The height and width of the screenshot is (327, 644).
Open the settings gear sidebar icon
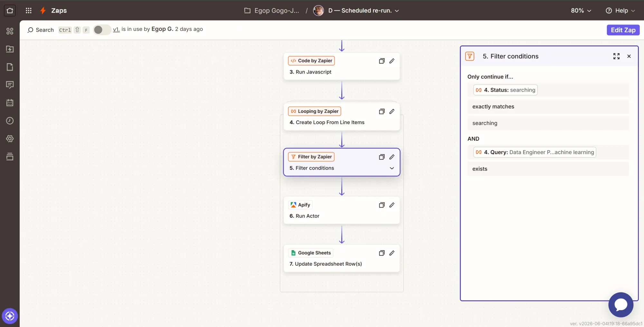[10, 139]
